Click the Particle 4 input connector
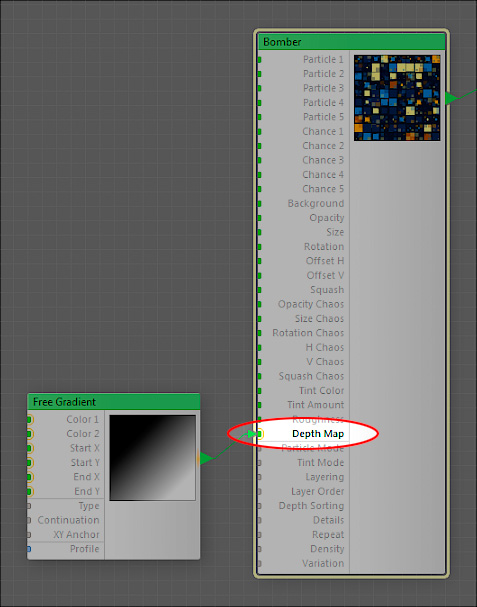This screenshot has height=607, width=477. (259, 103)
